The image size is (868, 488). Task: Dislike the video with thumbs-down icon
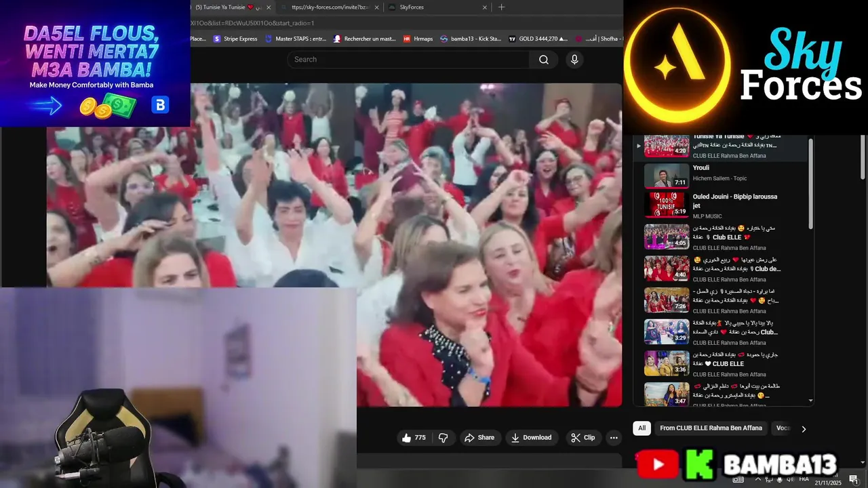pyautogui.click(x=443, y=438)
